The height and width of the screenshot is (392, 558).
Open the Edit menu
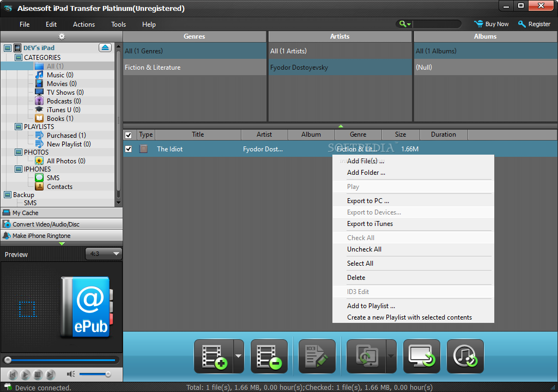51,24
